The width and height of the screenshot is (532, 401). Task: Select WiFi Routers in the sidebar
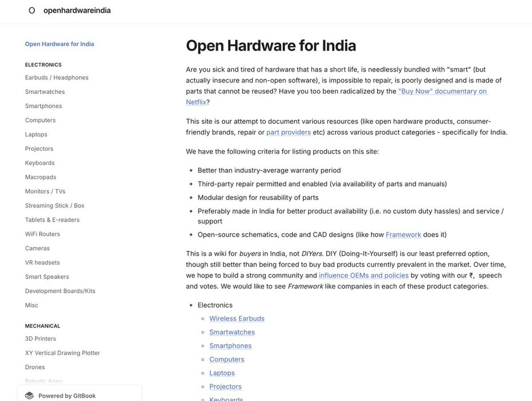tap(42, 234)
